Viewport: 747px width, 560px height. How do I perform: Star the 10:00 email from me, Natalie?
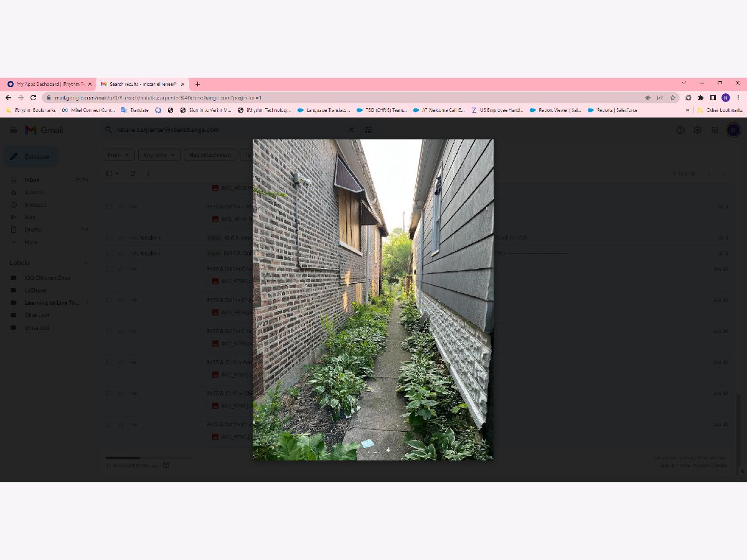(121, 238)
